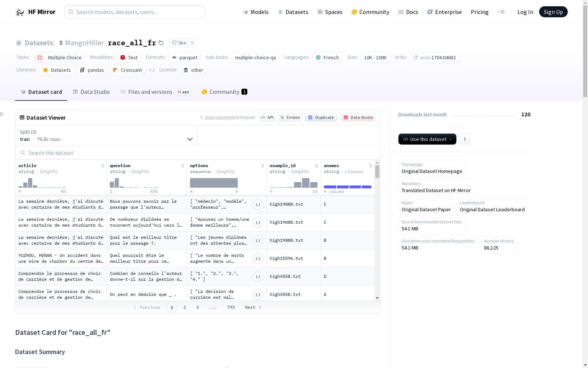The height and width of the screenshot is (368, 588).
Task: Expand options JSON for La décision de carrière row
Action: click(x=258, y=295)
